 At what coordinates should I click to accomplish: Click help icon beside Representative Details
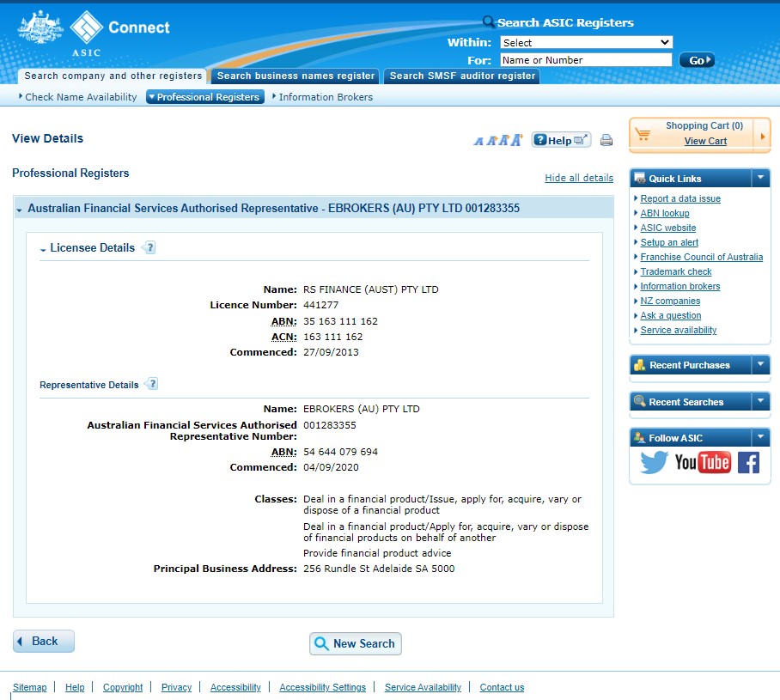(152, 384)
